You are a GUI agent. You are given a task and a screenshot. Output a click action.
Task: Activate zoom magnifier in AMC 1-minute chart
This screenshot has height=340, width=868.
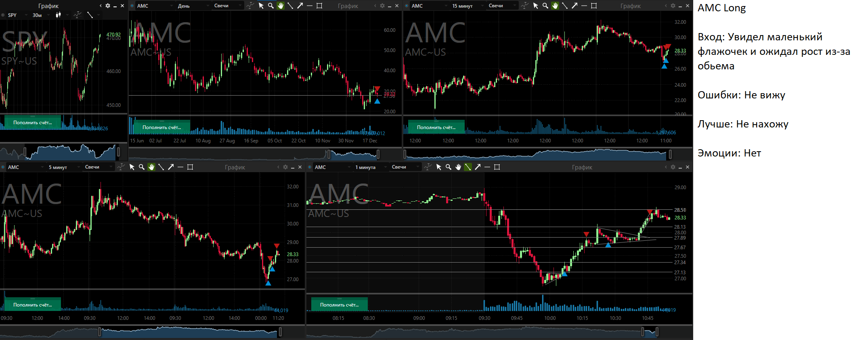(449, 167)
